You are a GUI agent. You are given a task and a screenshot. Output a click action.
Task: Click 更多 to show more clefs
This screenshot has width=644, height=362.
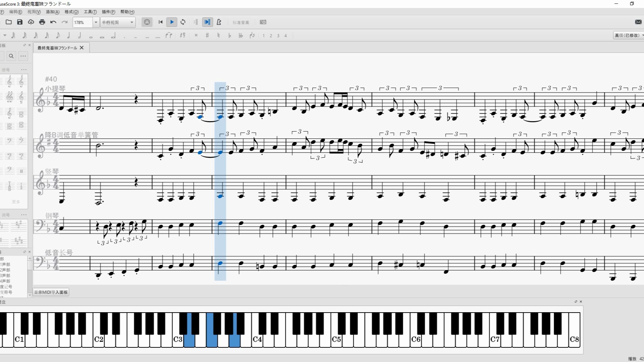(x=16, y=202)
